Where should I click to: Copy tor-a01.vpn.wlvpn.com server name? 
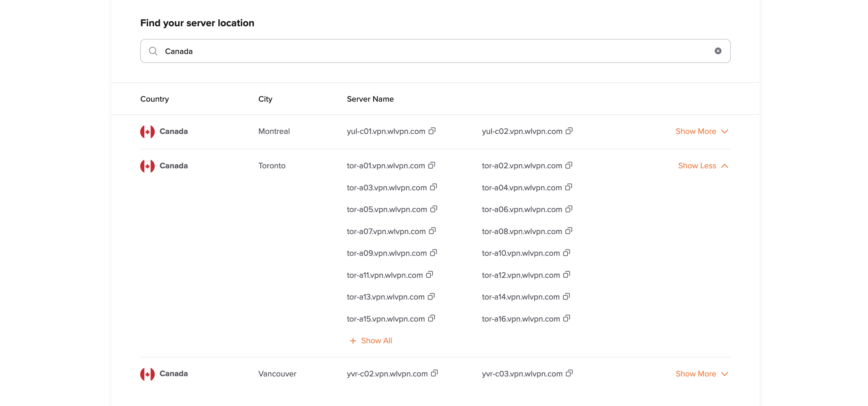[432, 165]
